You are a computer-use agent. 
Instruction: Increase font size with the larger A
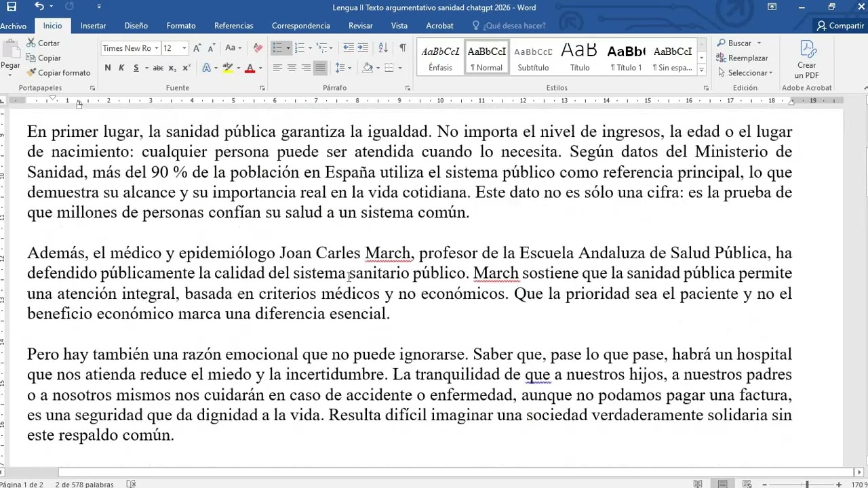coord(197,48)
